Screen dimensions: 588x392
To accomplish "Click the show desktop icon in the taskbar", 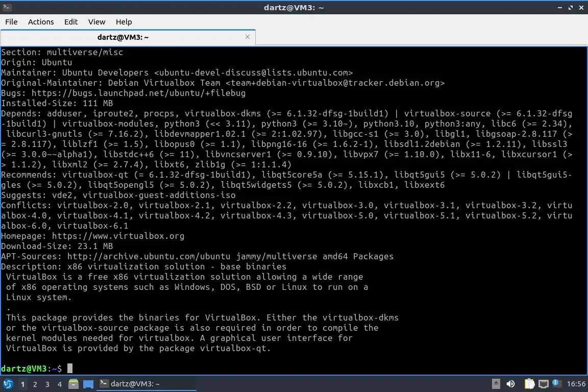I will click(88, 384).
